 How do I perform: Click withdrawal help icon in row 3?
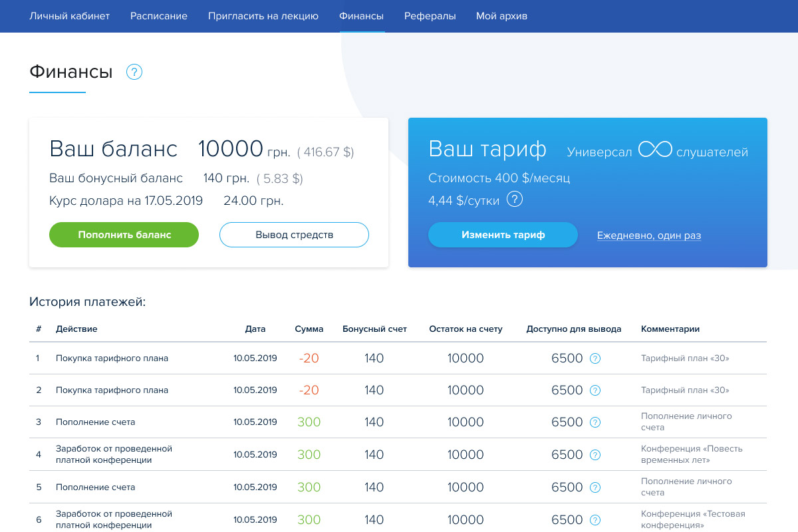[595, 422]
